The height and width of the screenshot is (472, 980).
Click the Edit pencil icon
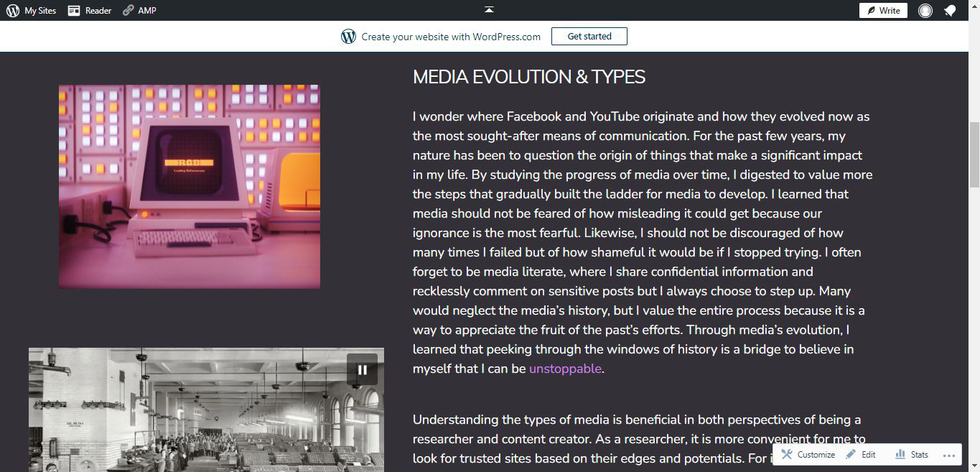(851, 454)
